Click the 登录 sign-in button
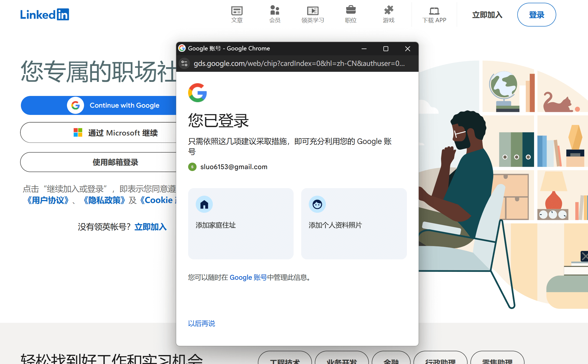 [x=536, y=15]
